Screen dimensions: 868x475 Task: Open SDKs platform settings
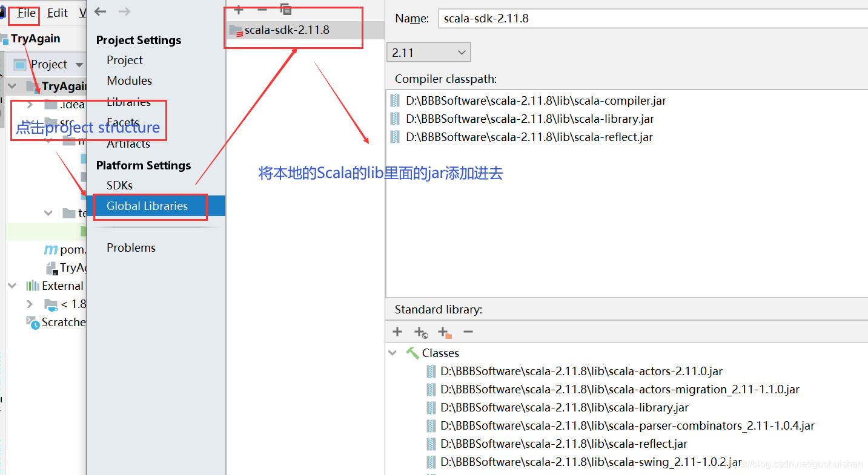click(x=119, y=185)
